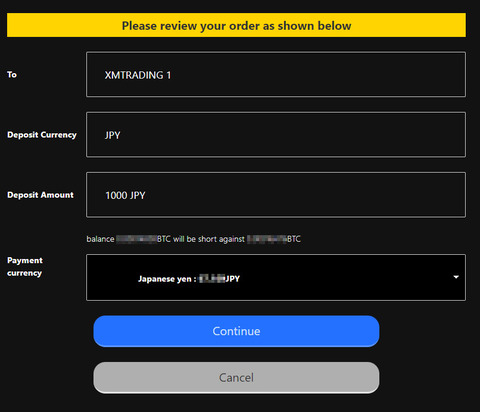Click the yellow review order banner

point(236,25)
